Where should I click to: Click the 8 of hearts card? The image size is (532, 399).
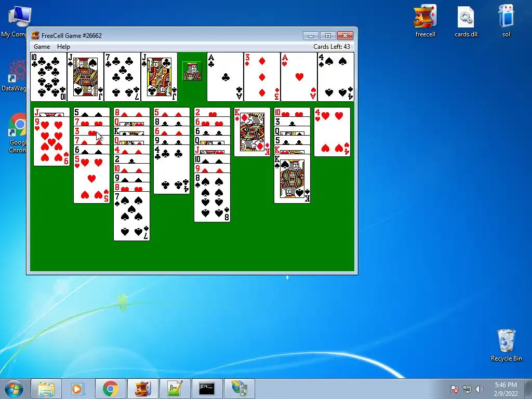pos(131,187)
